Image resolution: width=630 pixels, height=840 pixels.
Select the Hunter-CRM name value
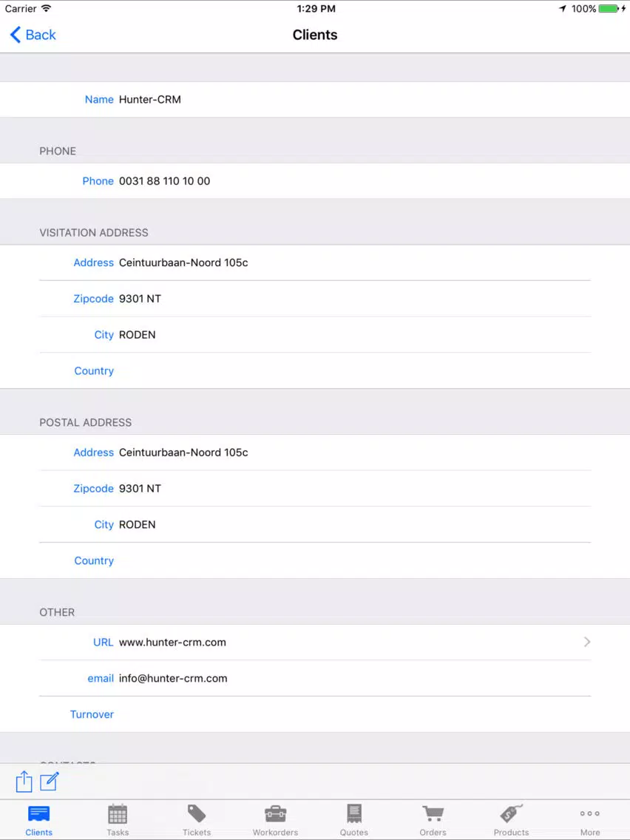[150, 100]
